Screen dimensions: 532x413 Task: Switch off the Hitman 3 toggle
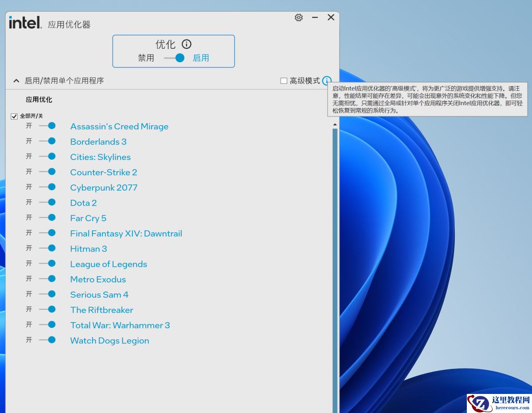[47, 248]
